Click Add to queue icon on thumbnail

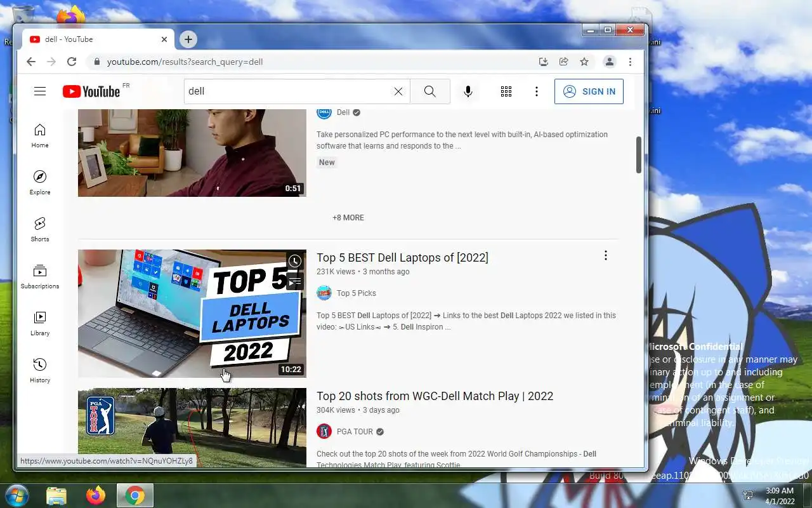295,281
